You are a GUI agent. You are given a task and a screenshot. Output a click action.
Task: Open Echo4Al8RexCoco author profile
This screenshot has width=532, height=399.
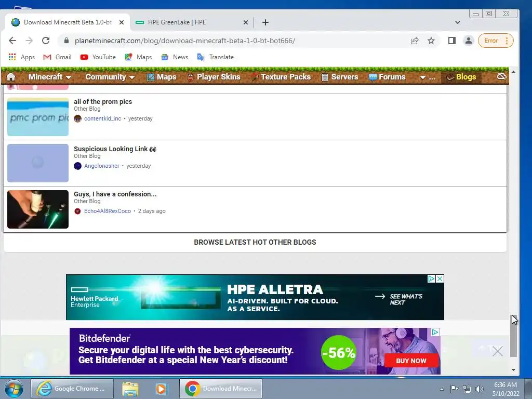click(108, 211)
